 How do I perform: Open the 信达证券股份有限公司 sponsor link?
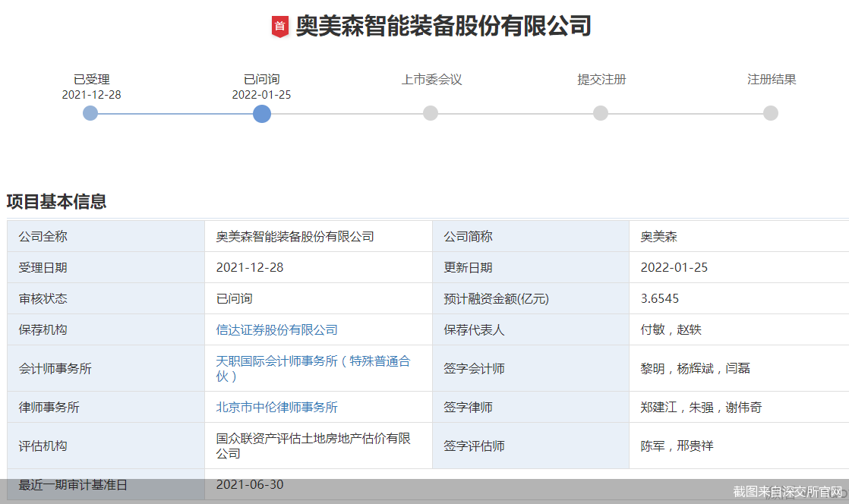point(276,329)
